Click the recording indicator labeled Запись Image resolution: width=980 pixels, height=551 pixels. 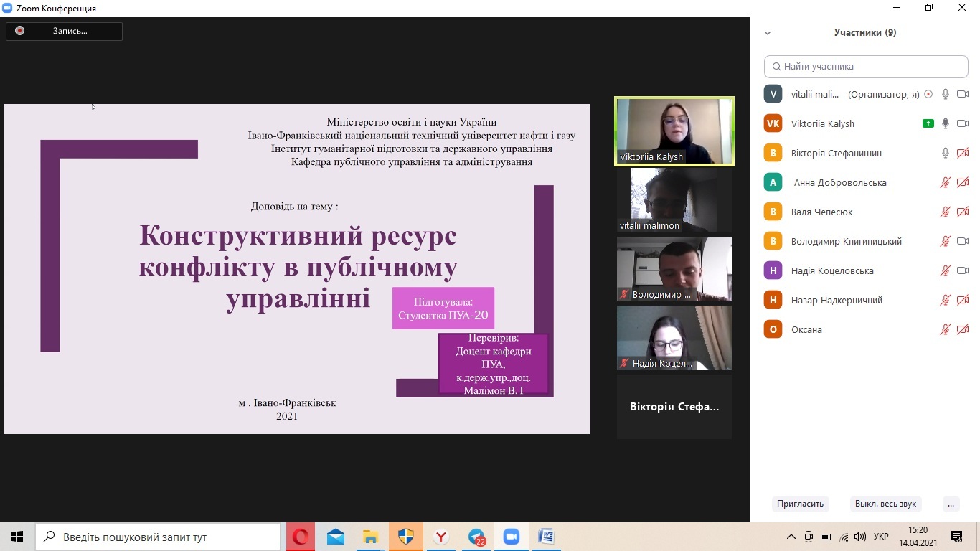64,31
